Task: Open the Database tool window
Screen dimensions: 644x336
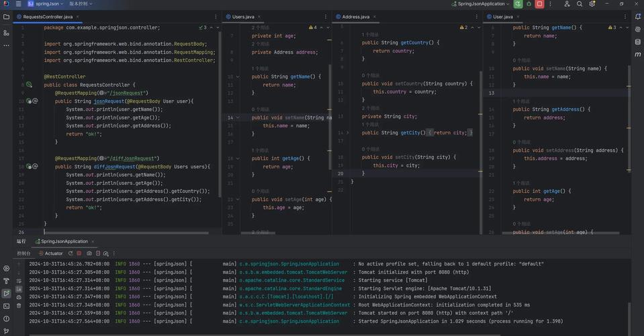Action: [x=637, y=42]
